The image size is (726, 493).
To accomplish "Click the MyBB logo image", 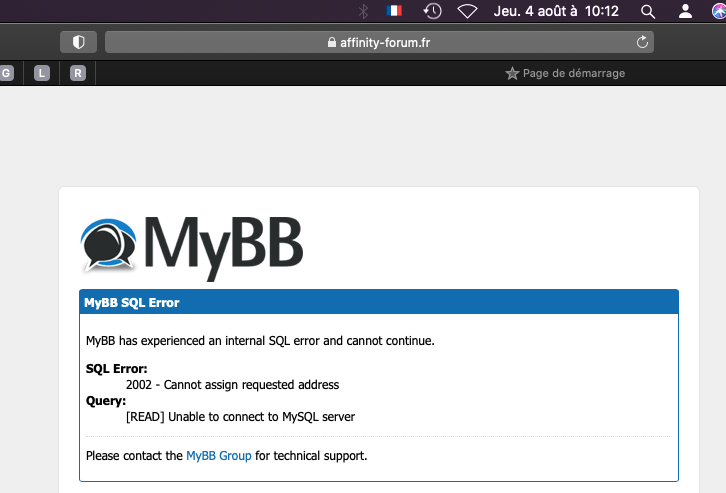I will click(x=191, y=248).
